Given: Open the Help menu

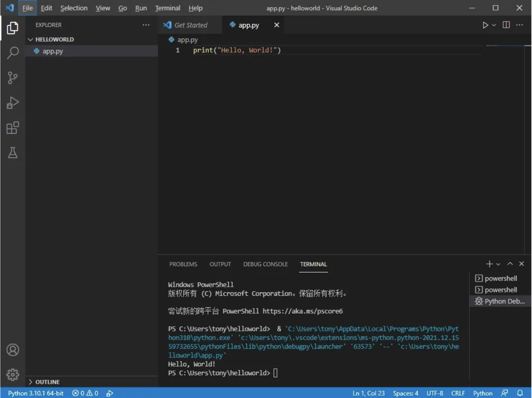Looking at the screenshot, I should pos(195,8).
